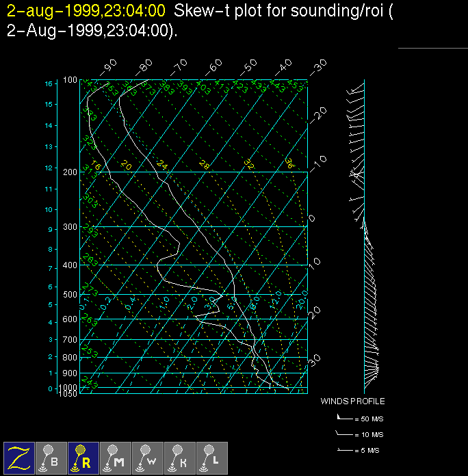The height and width of the screenshot is (476, 468).
Task: Click the -30 temperature label at top right
Action: pos(318,68)
